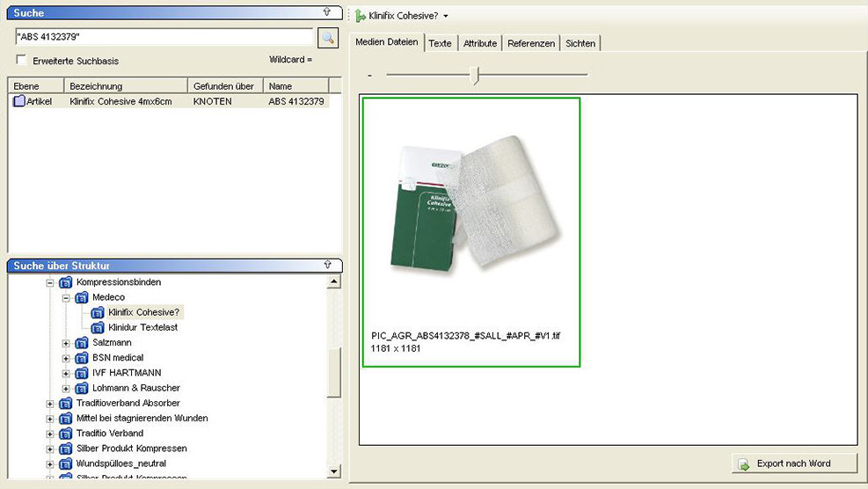This screenshot has height=489, width=868.
Task: Click the Lohmann & Rauscher node icon
Action: 82,388
